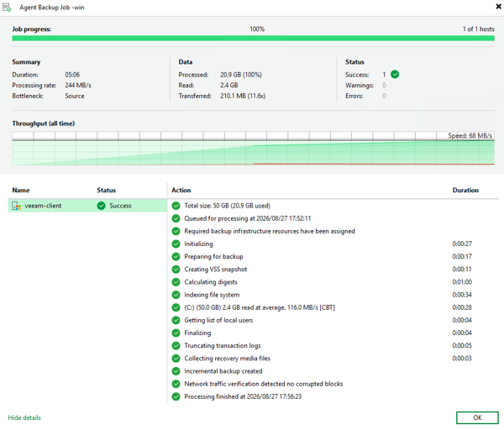Click the 'Preparing for backup' action text
Image resolution: width=504 pixels, height=430 pixels.
[213, 256]
